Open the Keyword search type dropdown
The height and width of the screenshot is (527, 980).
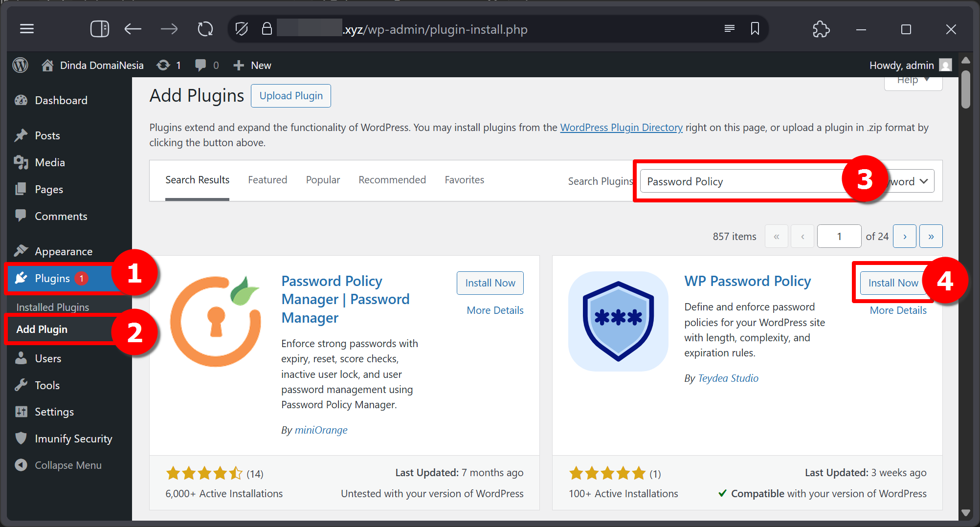click(x=911, y=181)
